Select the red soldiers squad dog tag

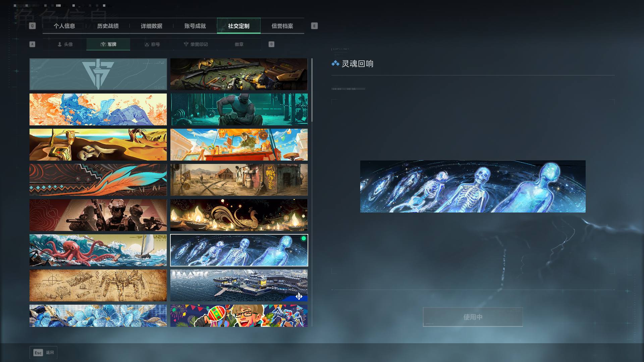[x=98, y=215]
